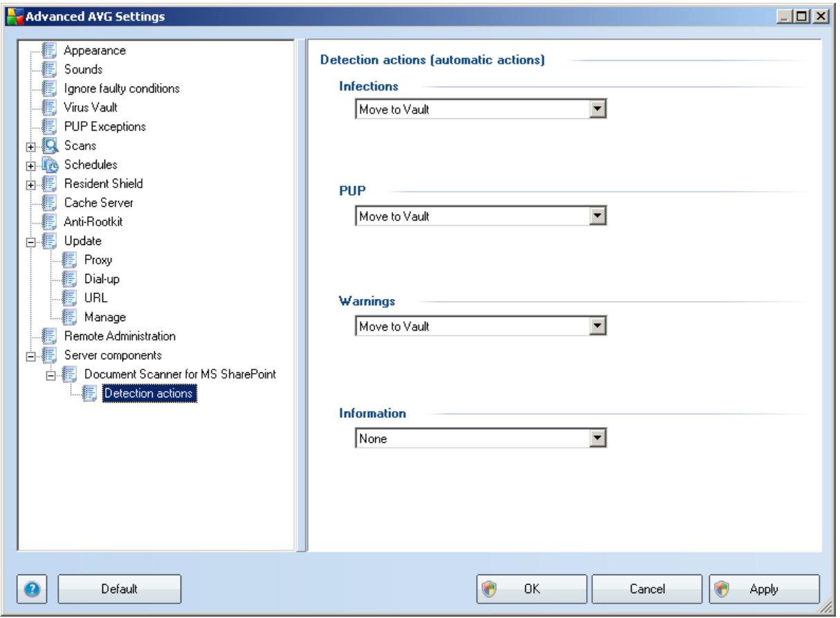
Task: Click the Detection actions item icon
Action: 90,394
